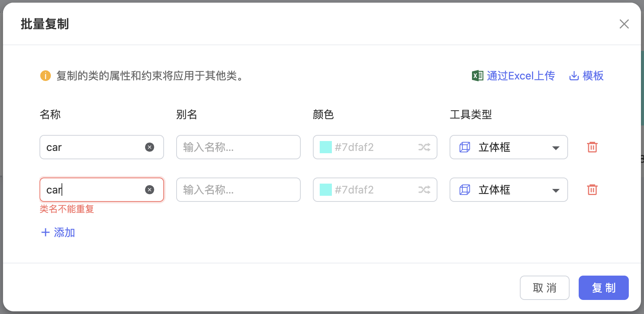
Task: Open the second 立体框 tool type dropdown
Action: (x=509, y=190)
